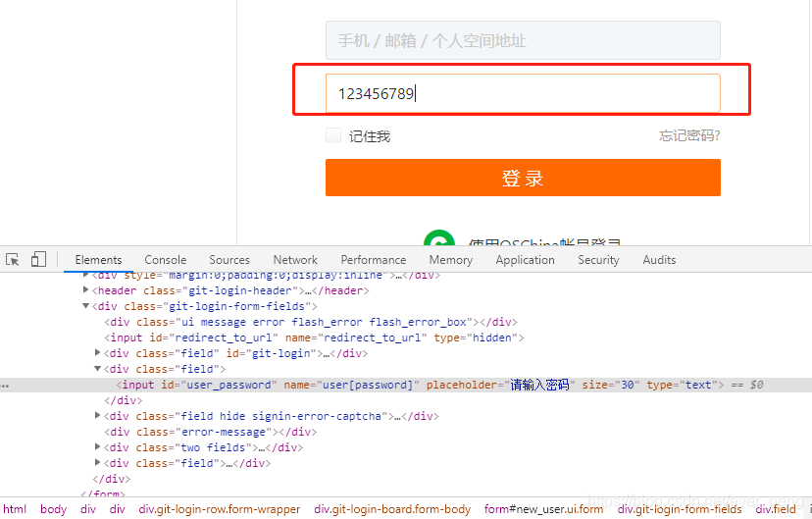Select the error-message div line
This screenshot has height=519, width=812.
pyautogui.click(x=210, y=432)
